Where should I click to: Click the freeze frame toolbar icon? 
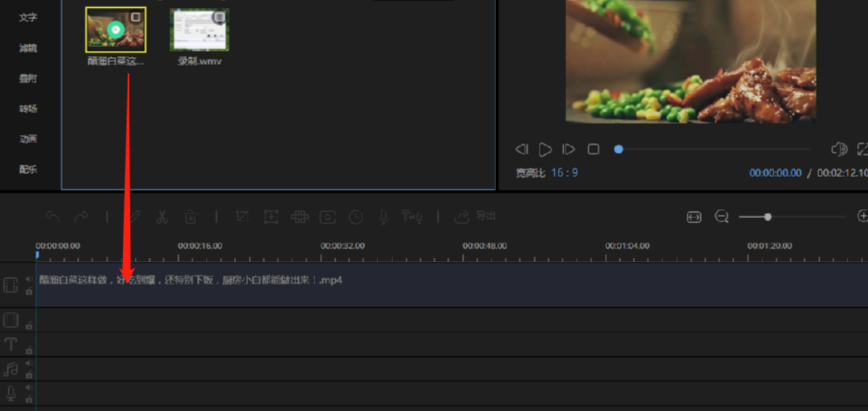(x=327, y=216)
